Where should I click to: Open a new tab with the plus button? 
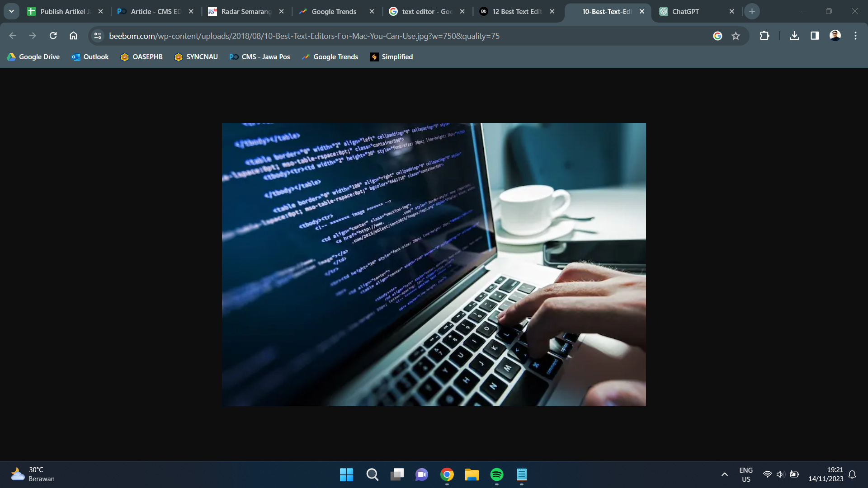coord(752,11)
